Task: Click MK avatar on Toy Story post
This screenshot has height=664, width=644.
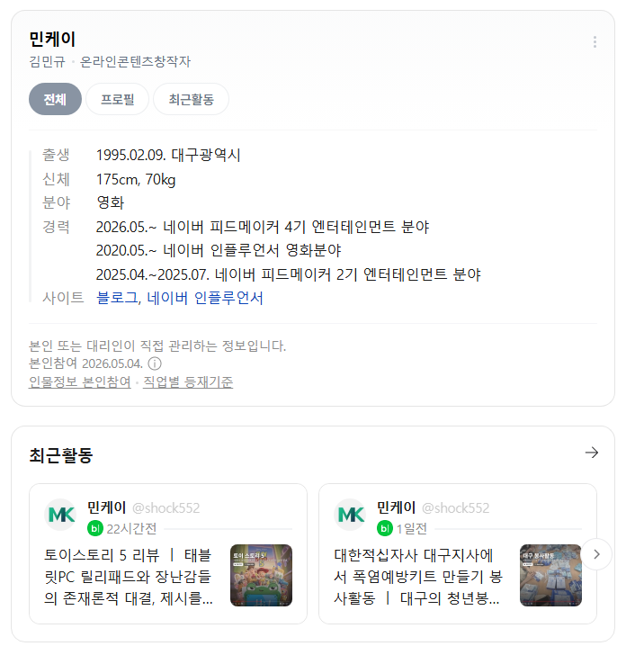Action: coord(60,515)
